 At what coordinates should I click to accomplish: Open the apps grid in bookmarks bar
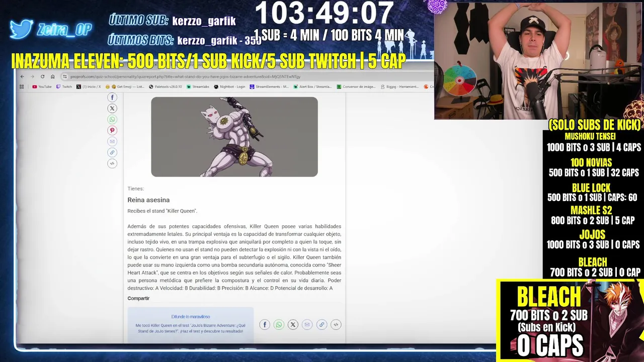[22, 86]
